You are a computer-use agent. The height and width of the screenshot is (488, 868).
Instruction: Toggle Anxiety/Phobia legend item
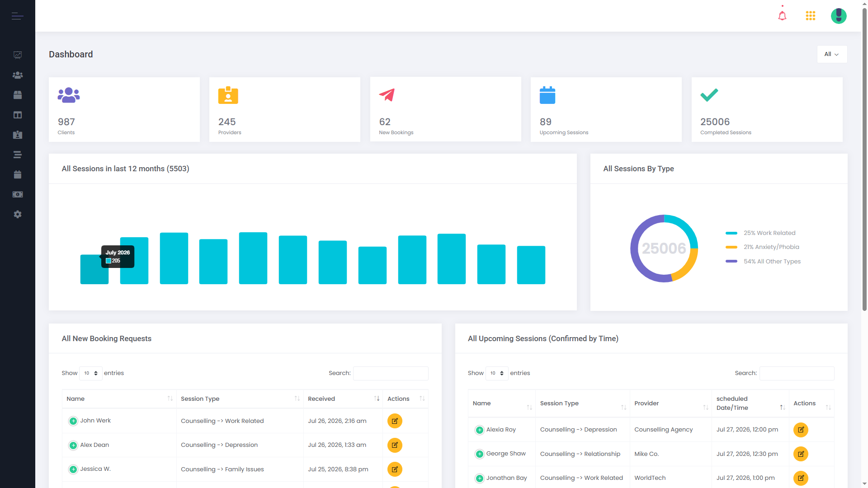click(x=762, y=247)
